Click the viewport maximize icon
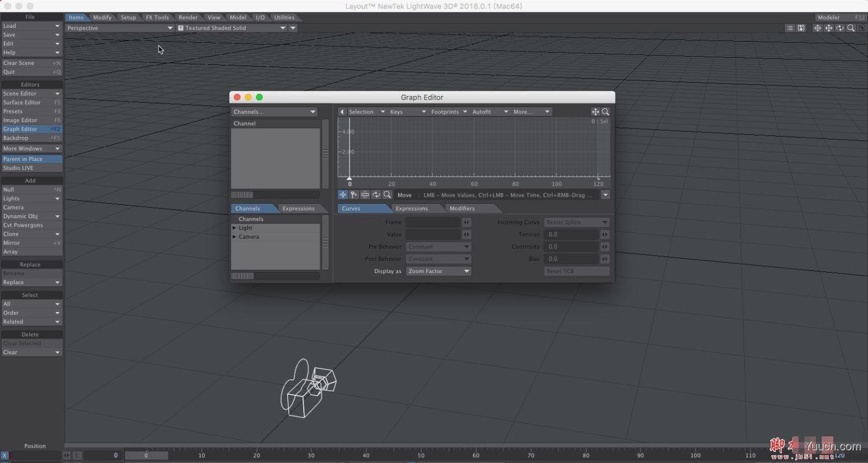The image size is (868, 463). [861, 28]
